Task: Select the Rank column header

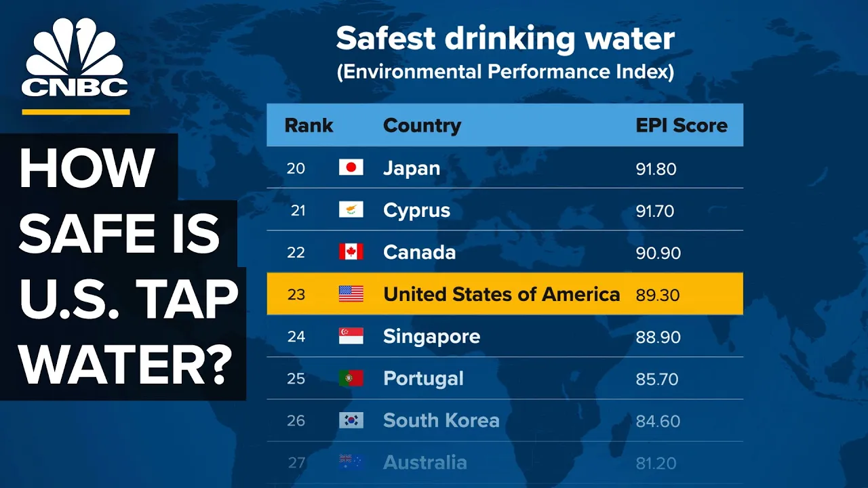Action: click(309, 125)
